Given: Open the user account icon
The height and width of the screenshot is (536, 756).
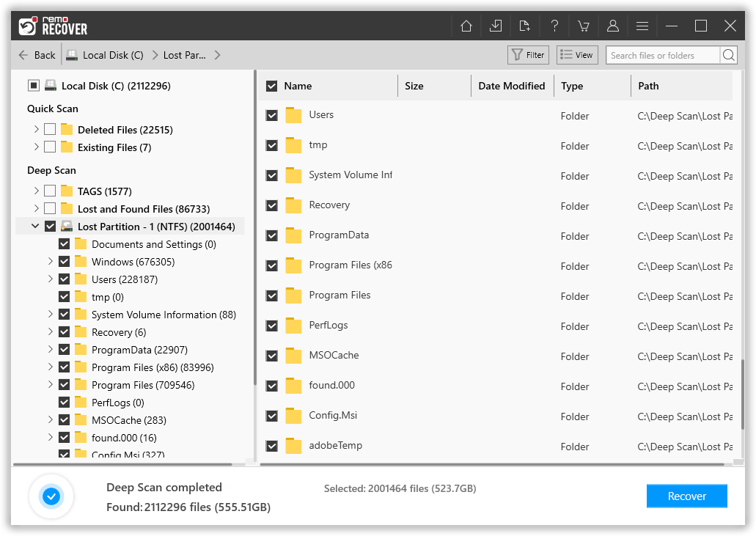Looking at the screenshot, I should point(613,26).
